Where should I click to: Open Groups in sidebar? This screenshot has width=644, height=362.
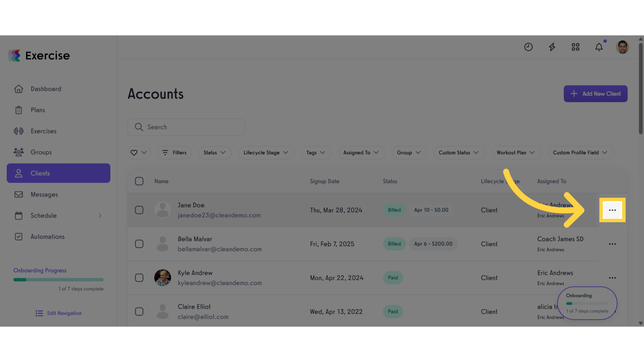58,152
